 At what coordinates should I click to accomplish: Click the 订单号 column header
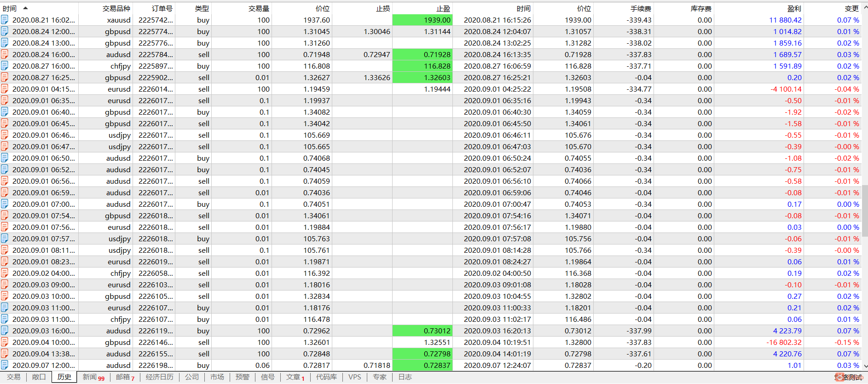[162, 8]
